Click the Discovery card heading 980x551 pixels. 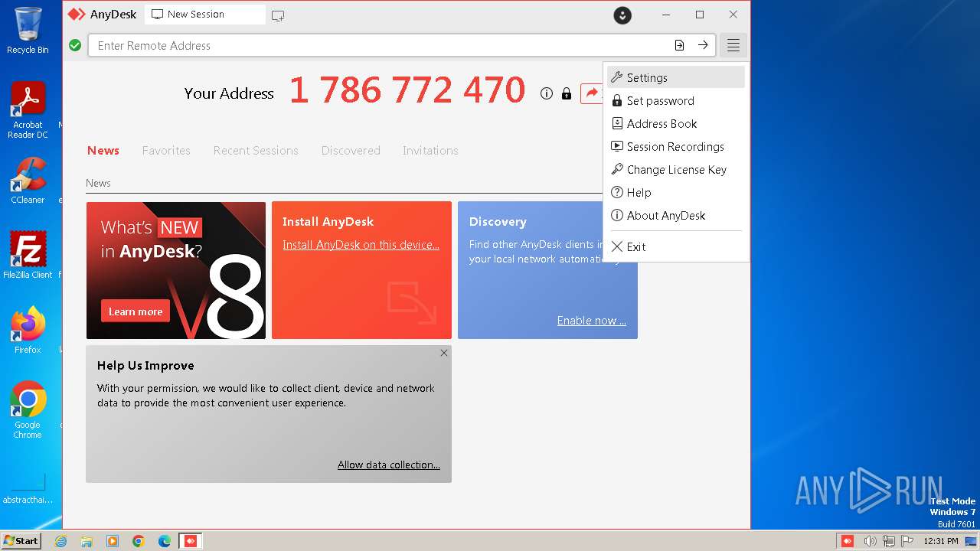coord(498,222)
